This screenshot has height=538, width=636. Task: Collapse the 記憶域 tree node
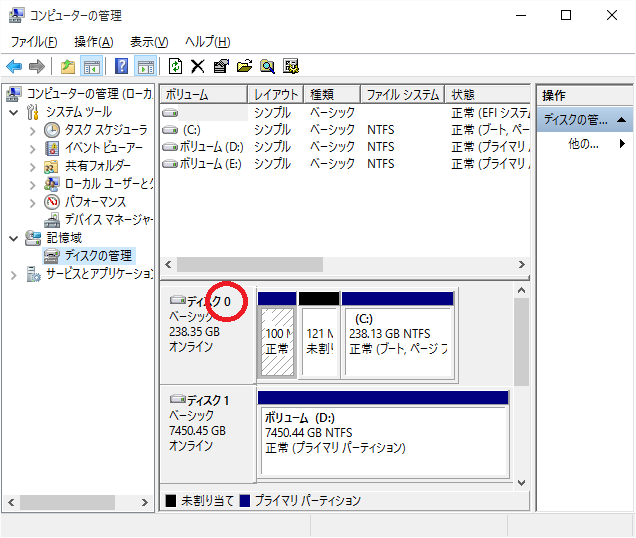click(14, 238)
